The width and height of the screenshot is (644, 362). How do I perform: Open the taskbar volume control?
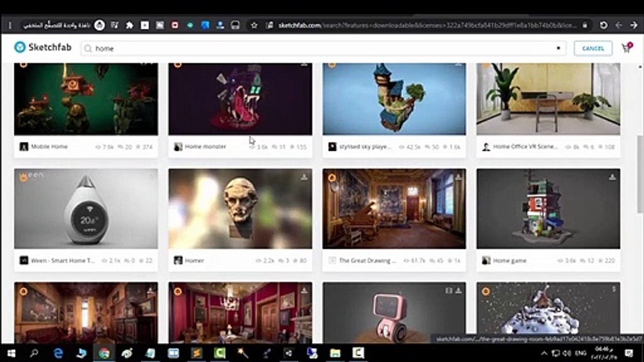[567, 353]
